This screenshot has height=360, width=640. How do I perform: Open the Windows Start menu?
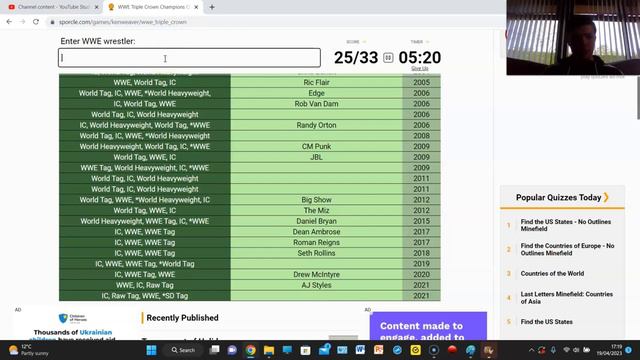pyautogui.click(x=151, y=350)
